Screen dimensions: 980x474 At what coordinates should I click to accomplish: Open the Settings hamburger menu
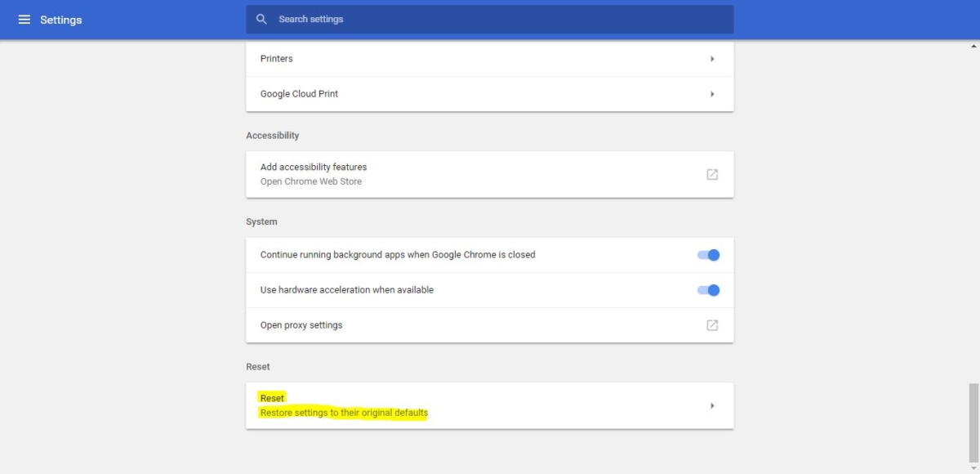24,20
